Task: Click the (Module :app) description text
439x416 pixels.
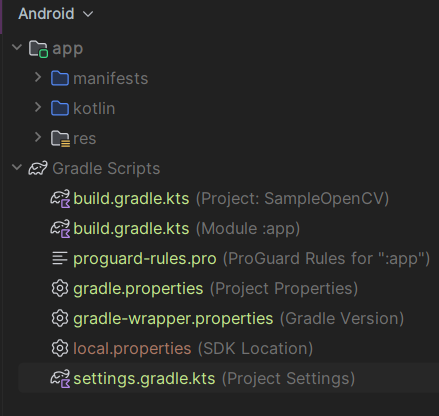Action: pyautogui.click(x=248, y=229)
